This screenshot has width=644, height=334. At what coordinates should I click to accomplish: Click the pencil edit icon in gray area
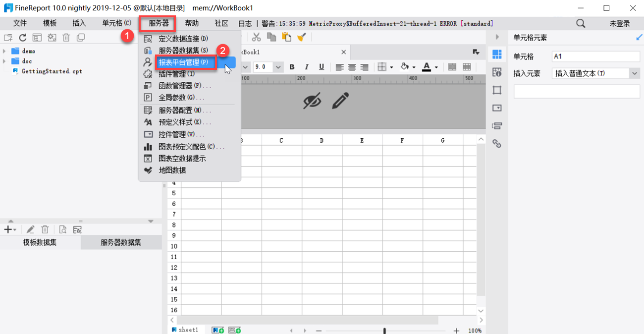(x=340, y=101)
